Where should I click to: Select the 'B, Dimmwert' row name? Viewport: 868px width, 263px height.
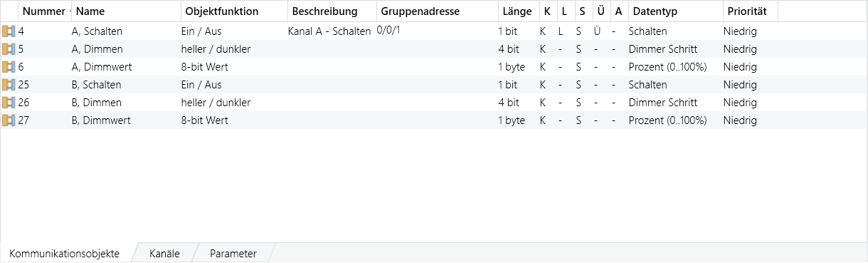tap(99, 120)
